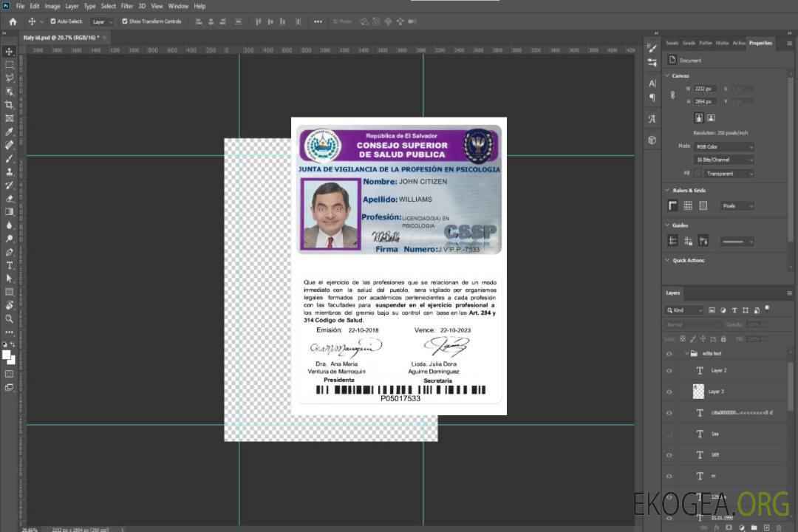Hide the Layer 2 text layer

click(x=669, y=371)
